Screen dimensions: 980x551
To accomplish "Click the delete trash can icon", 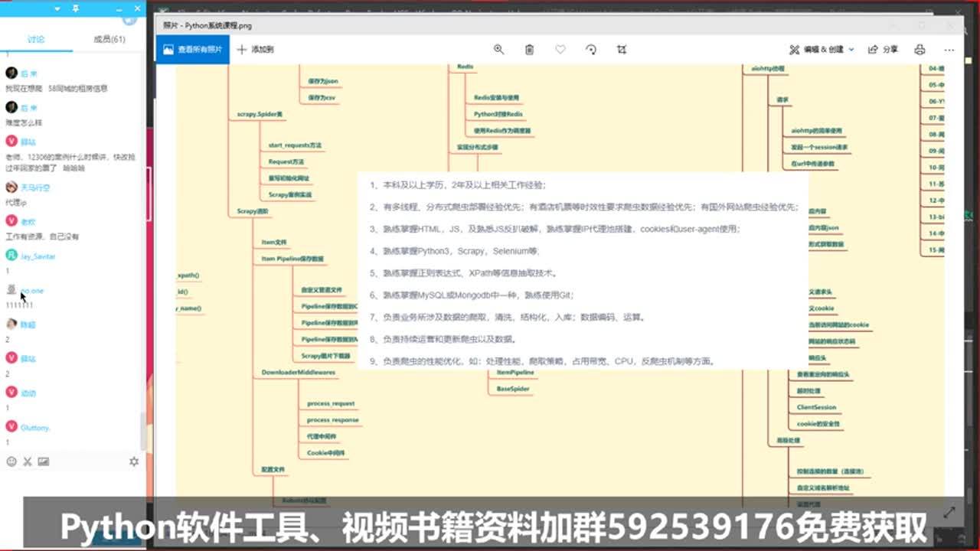I will (x=529, y=49).
